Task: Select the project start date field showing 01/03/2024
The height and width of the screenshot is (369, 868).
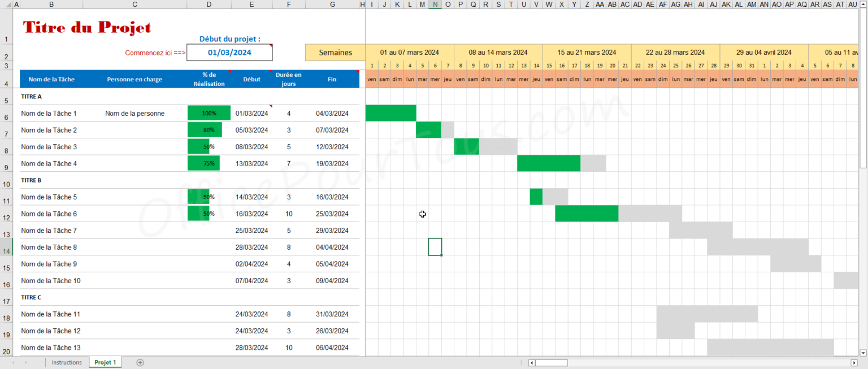Action: pyautogui.click(x=229, y=52)
